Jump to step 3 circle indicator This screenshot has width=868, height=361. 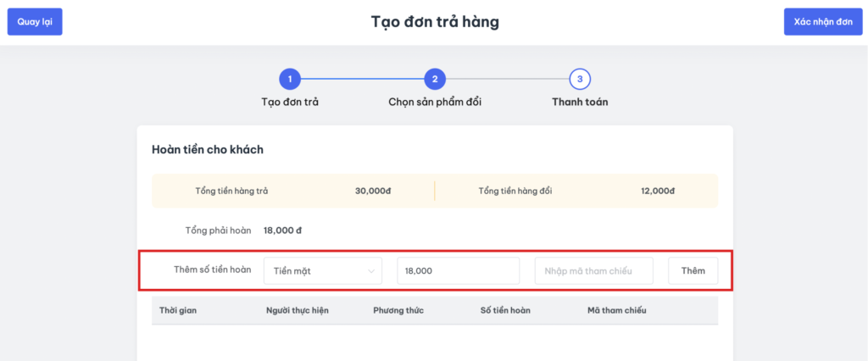[580, 79]
